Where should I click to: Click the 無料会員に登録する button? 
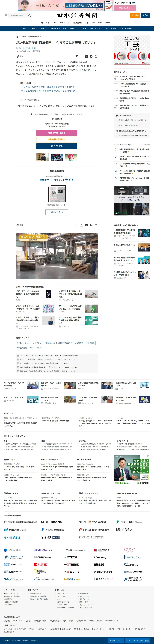coord(57,140)
